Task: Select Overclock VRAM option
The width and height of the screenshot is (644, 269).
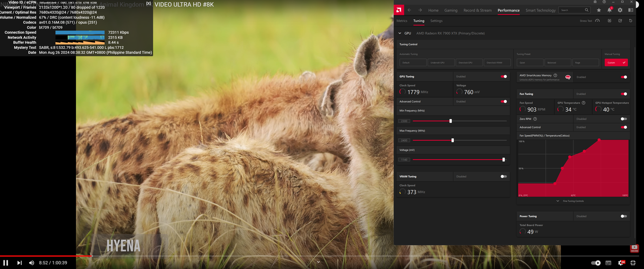Action: point(497,63)
